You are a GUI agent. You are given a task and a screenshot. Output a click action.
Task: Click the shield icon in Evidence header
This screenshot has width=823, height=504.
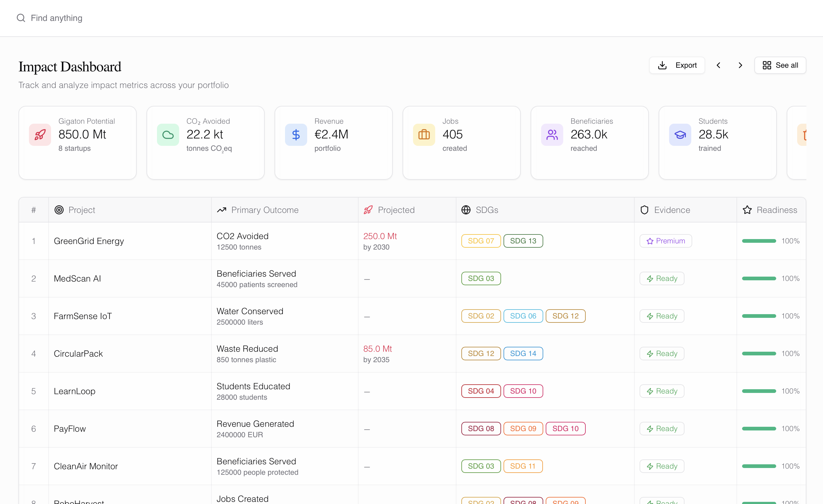(x=644, y=210)
